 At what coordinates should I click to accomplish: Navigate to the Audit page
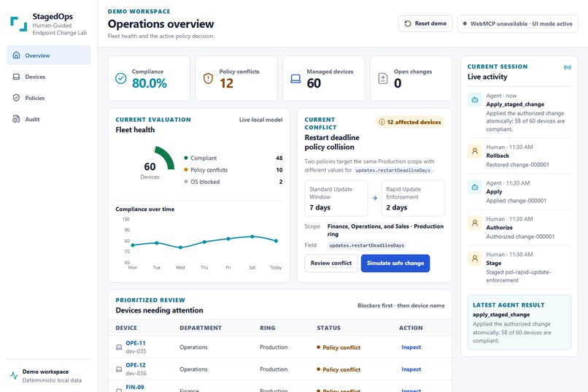point(49,119)
